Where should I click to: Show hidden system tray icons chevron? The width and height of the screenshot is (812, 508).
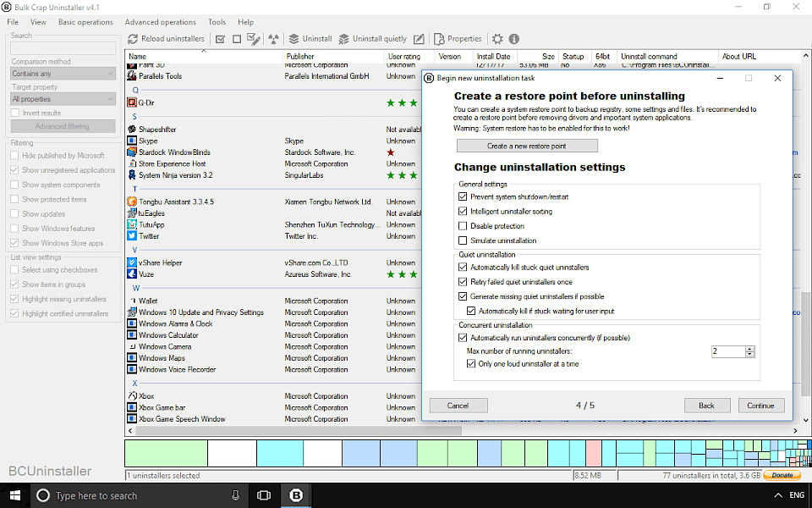tap(777, 495)
